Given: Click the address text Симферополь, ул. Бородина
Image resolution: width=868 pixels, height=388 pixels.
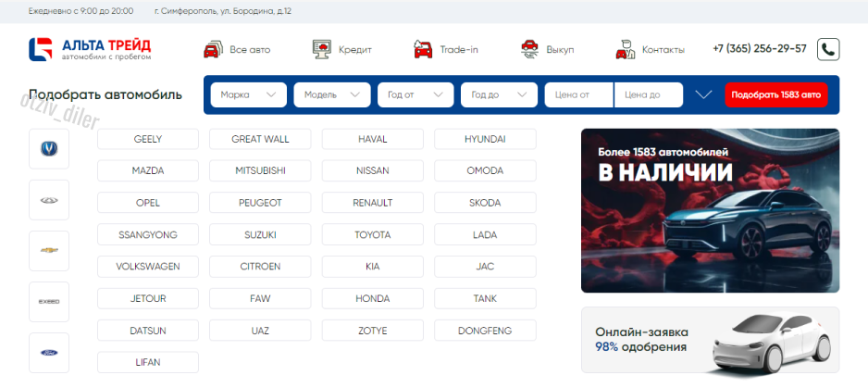Looking at the screenshot, I should 223,11.
